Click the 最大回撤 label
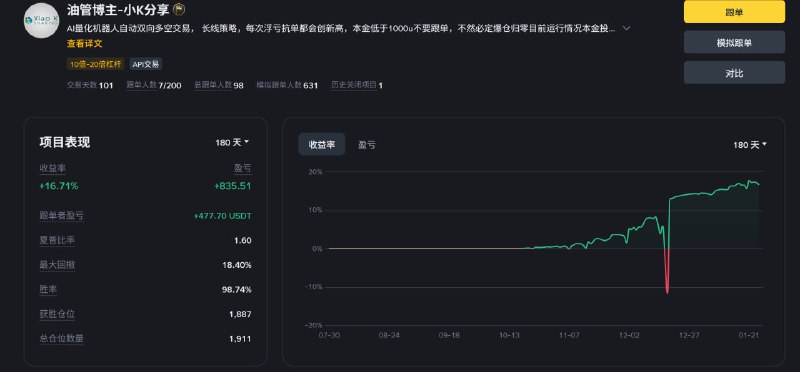Viewport: 800px width, 372px height. [x=57, y=265]
